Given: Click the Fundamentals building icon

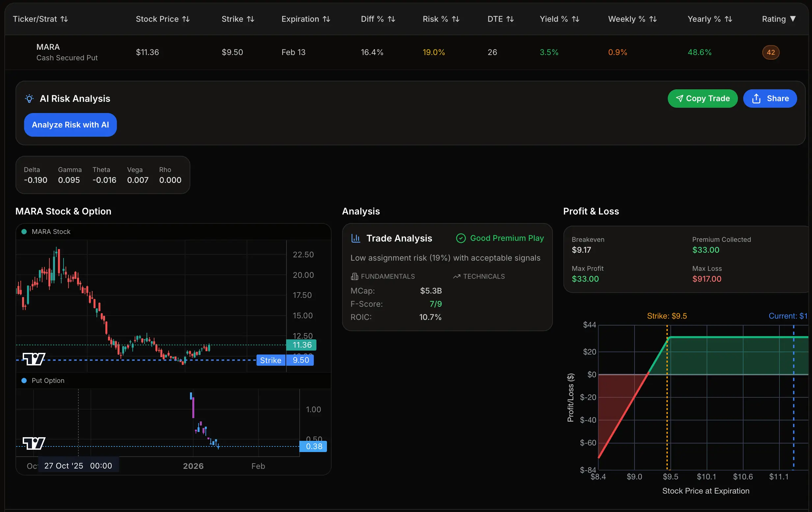Looking at the screenshot, I should (354, 276).
